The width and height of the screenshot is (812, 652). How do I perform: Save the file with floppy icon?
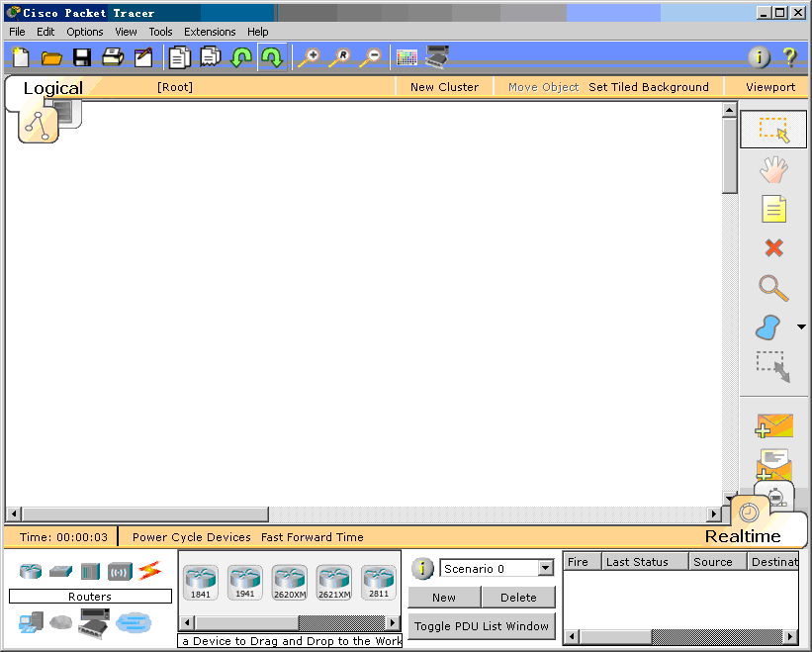click(x=82, y=57)
